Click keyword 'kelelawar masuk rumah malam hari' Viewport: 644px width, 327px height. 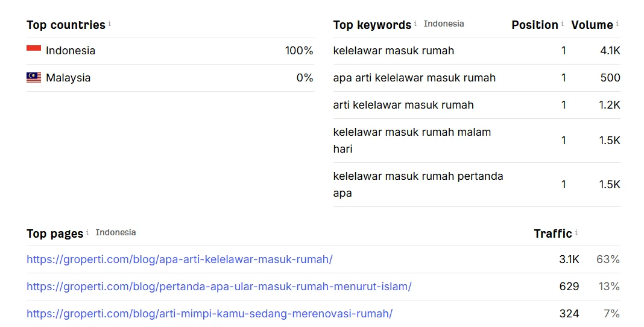click(x=412, y=141)
